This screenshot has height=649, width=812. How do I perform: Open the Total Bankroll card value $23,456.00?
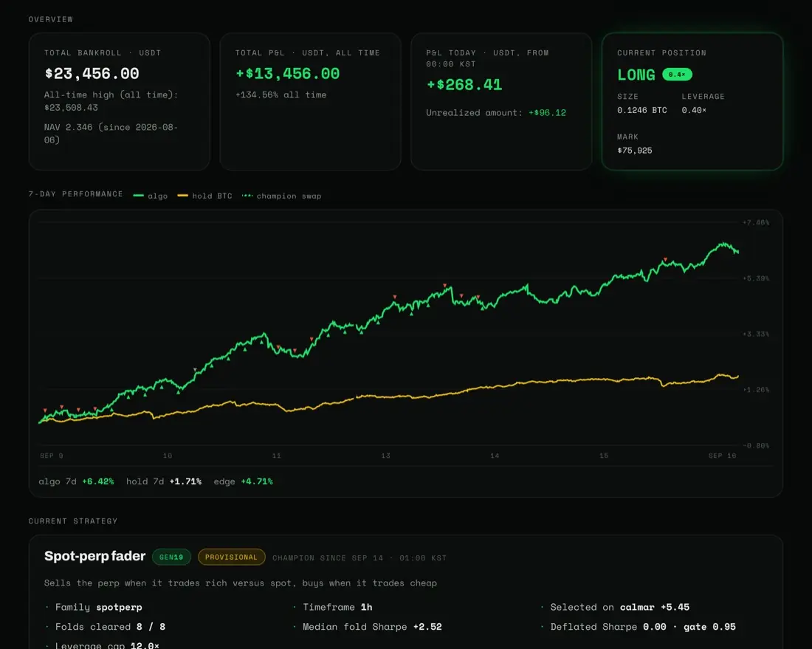click(x=92, y=74)
